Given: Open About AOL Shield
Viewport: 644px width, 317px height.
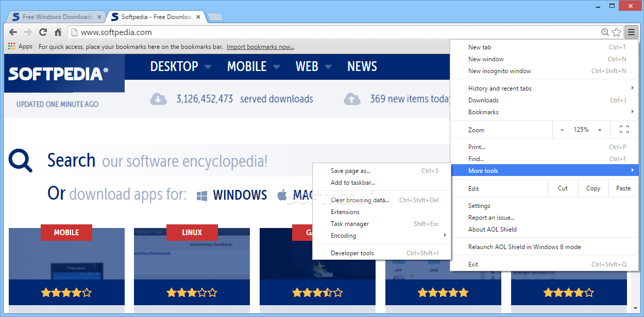Looking at the screenshot, I should click(545, 230).
